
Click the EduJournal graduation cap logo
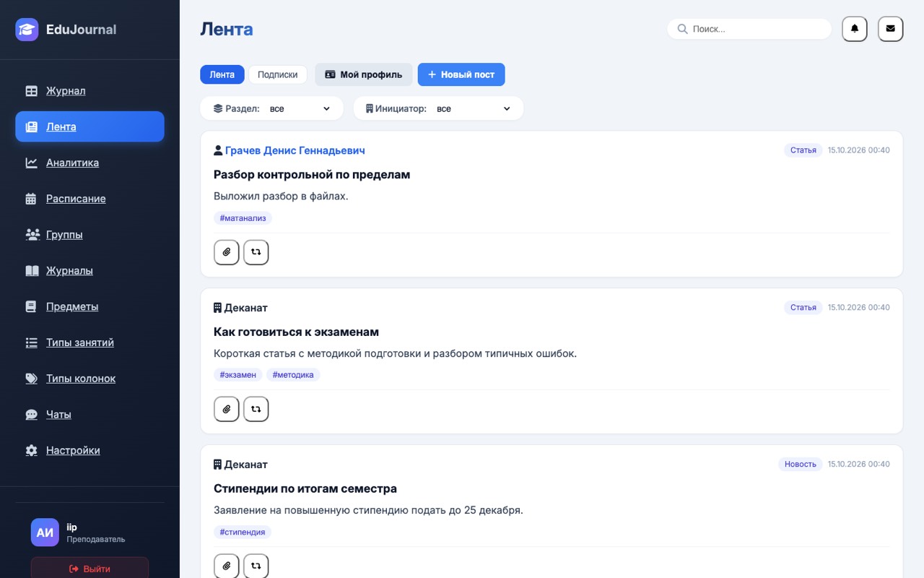point(27,30)
